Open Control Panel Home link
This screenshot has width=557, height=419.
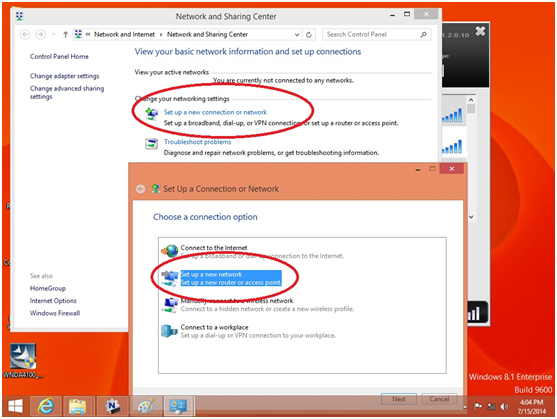[x=59, y=56]
